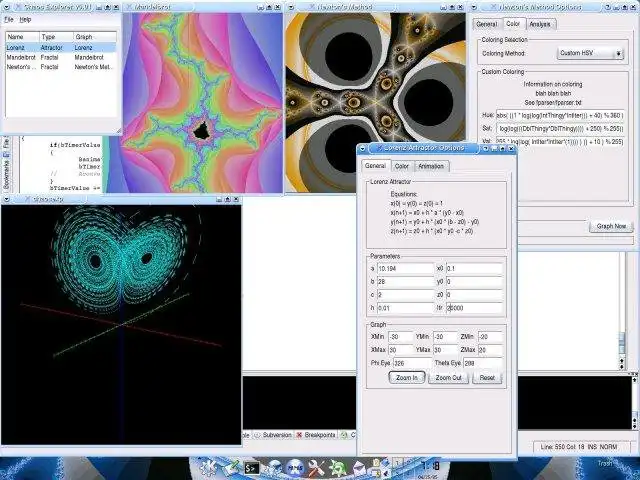640x480 pixels.
Task: Open the KDE gear menu in the panel
Action: pyautogui.click(x=209, y=467)
